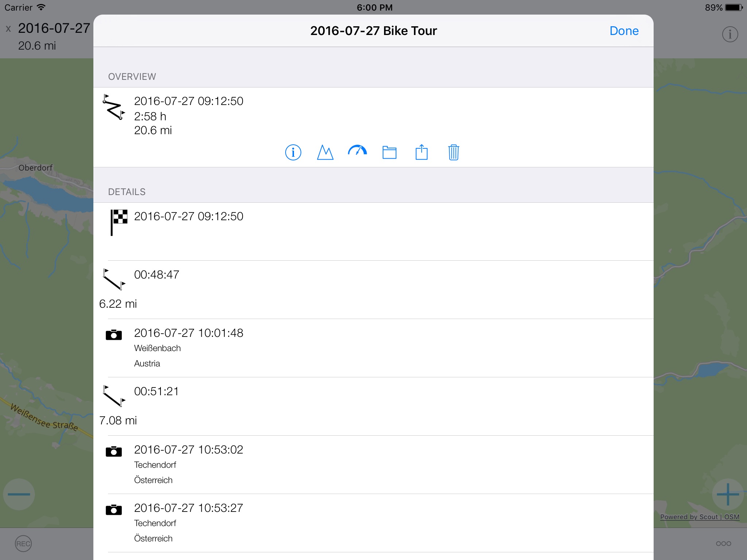Viewport: 747px width, 560px height.
Task: Tap the Weißenbach photo waypoint camera icon
Action: (115, 334)
